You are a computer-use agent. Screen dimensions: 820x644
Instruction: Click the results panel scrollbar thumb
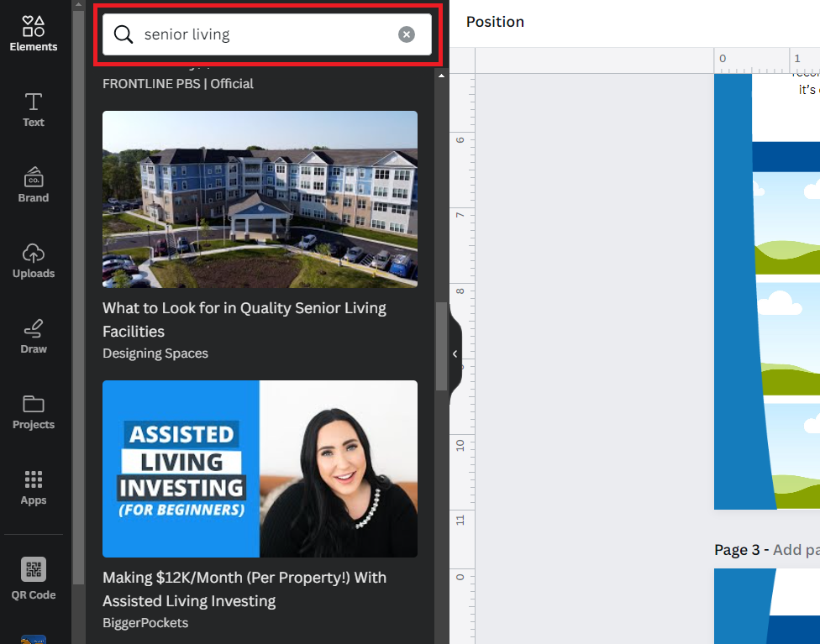441,346
